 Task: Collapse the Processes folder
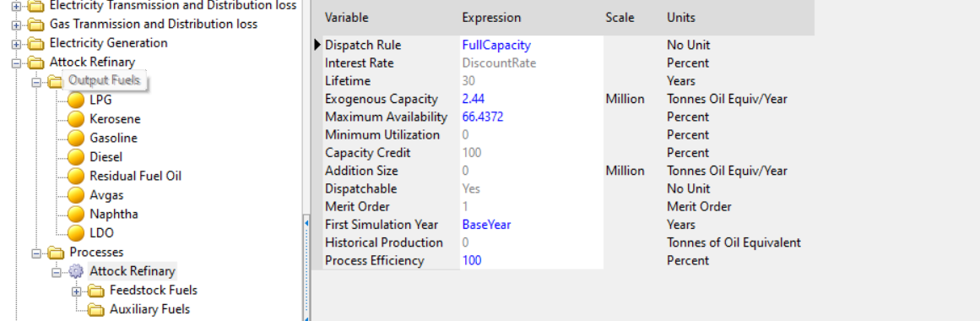36,253
